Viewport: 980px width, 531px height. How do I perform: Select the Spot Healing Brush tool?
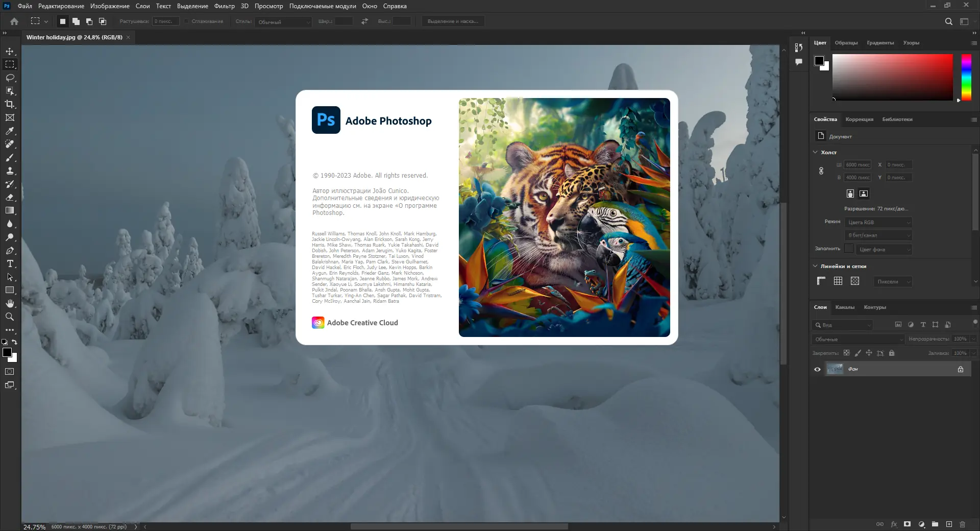click(x=10, y=144)
